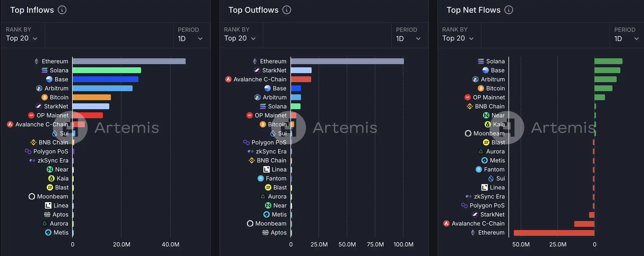The image size is (644, 256).
Task: Click the Polygon PoS logo in Top Outflows
Action: (246, 142)
